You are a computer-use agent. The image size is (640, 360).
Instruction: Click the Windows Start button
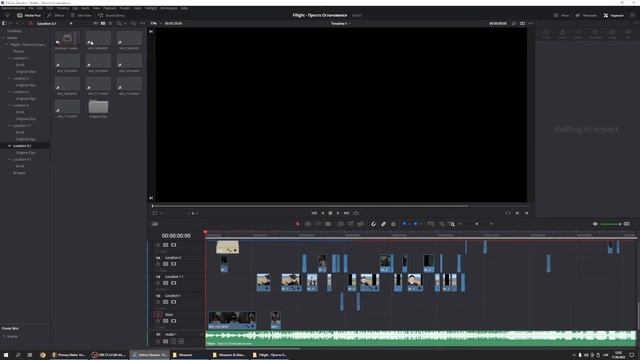(x=6, y=355)
